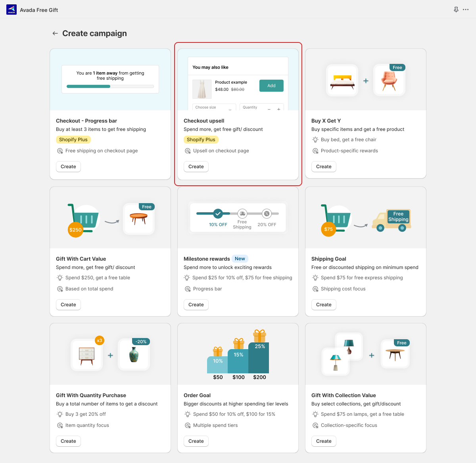Click the target icon beside Item quantity focus
The height and width of the screenshot is (463, 476).
(60, 425)
